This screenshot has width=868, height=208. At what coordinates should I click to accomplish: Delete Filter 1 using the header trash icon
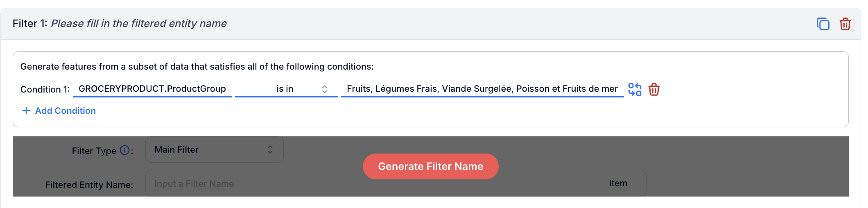845,24
